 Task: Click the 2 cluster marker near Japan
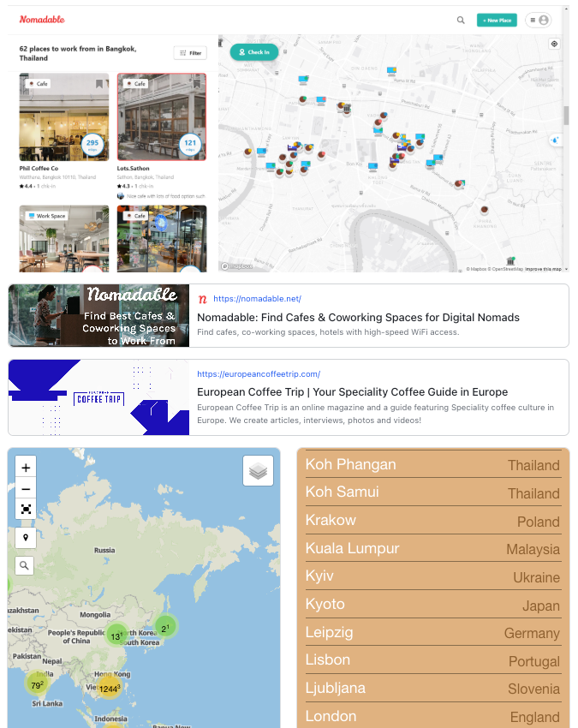[165, 628]
